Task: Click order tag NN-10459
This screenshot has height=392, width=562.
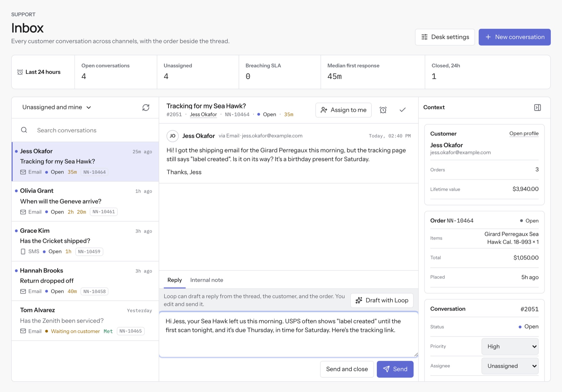Action: (89, 252)
